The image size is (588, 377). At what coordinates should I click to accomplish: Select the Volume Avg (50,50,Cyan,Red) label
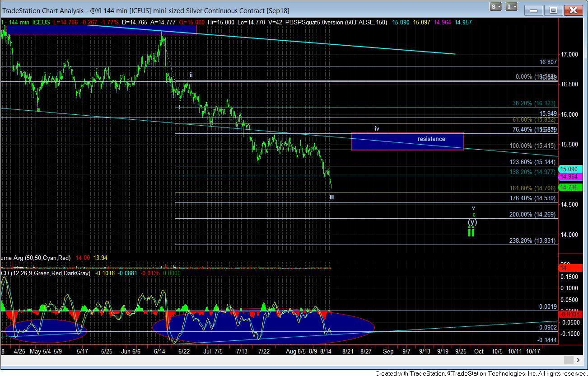(x=35, y=258)
